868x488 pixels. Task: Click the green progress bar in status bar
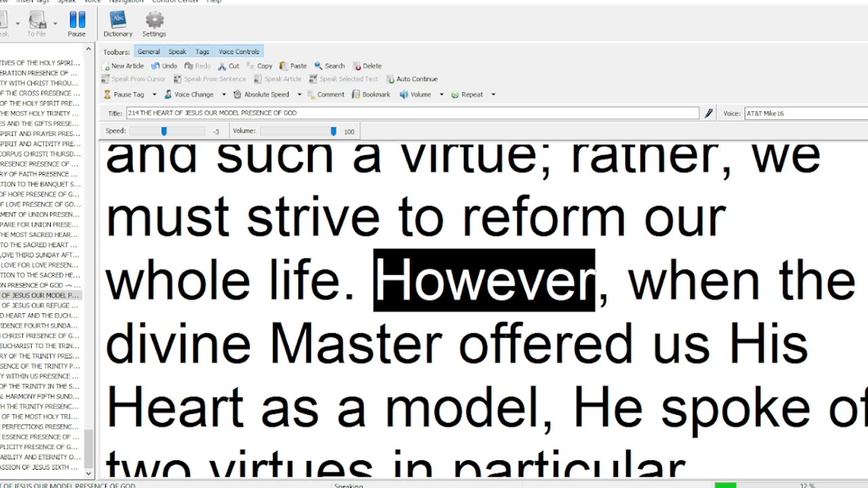tap(725, 485)
